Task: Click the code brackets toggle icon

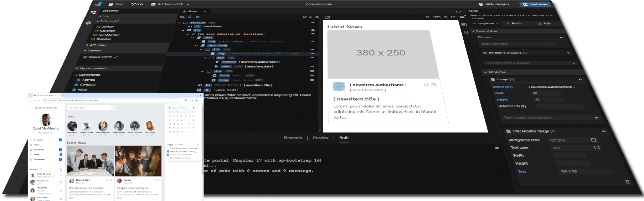Action: [x=458, y=11]
